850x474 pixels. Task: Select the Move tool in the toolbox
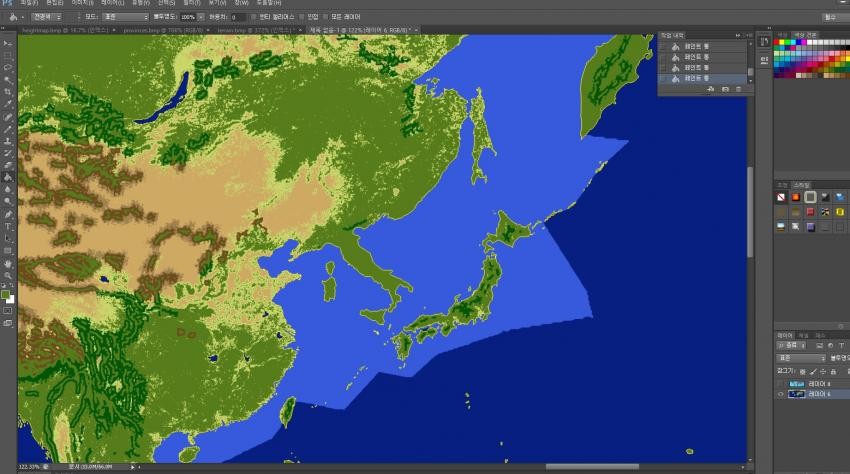[x=8, y=44]
